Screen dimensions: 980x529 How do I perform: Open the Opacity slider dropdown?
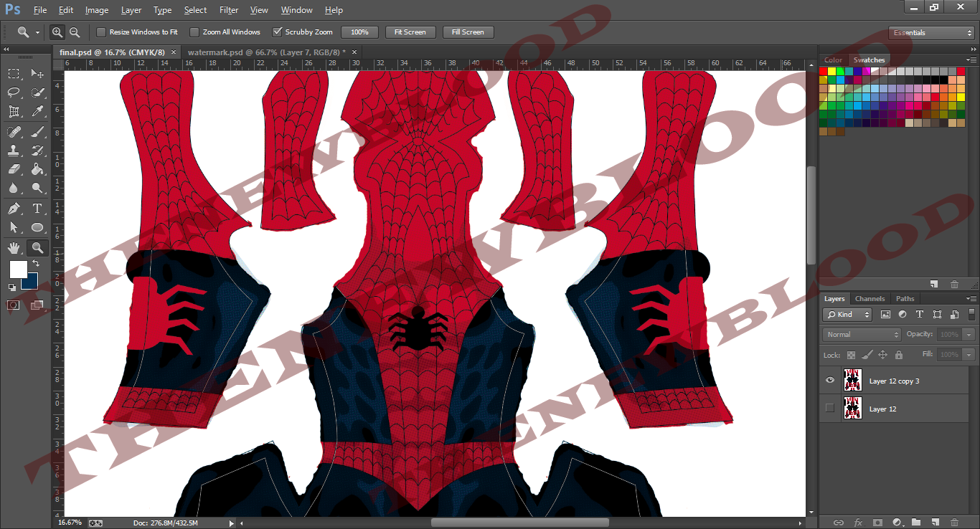pyautogui.click(x=969, y=335)
